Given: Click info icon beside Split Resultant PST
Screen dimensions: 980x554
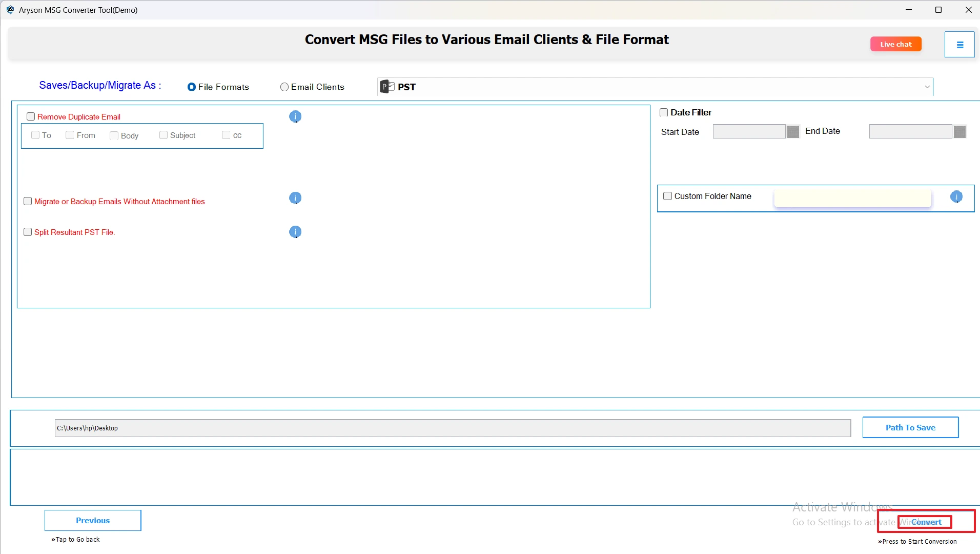Looking at the screenshot, I should point(295,232).
